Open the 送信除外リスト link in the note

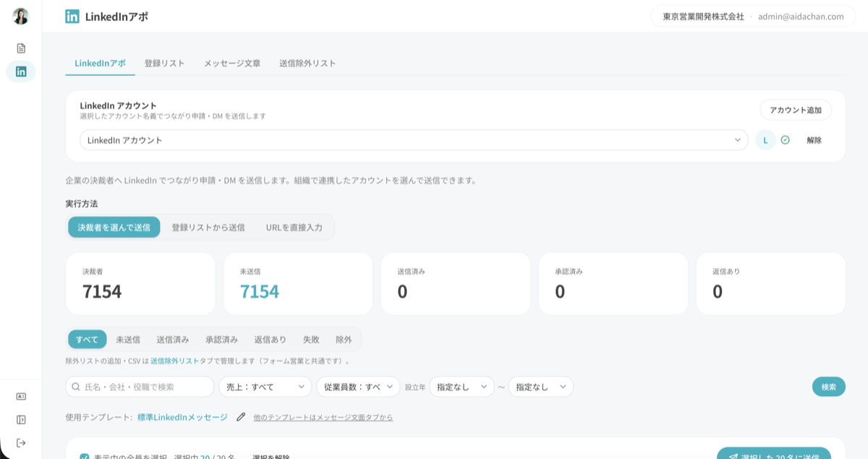(175, 360)
